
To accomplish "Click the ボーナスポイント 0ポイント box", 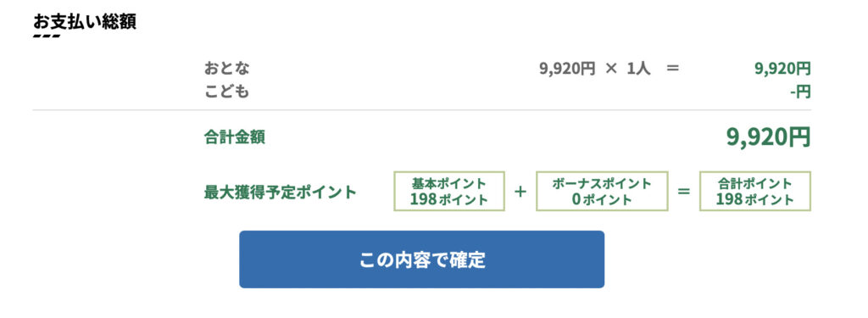I will coord(602,191).
